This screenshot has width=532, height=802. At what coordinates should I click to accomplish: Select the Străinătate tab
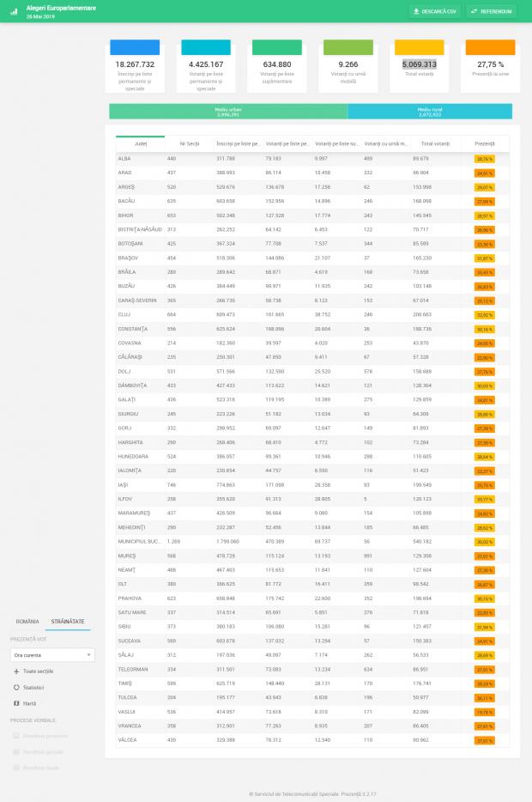68,621
